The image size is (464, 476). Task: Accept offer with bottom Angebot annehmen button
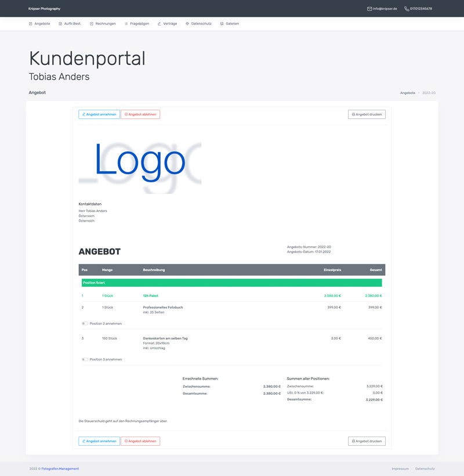[x=99, y=441]
